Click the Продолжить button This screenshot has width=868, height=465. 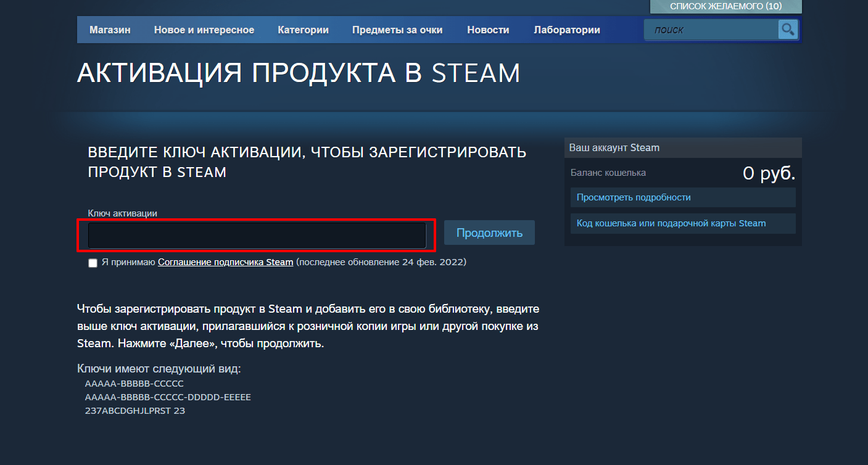tap(489, 232)
